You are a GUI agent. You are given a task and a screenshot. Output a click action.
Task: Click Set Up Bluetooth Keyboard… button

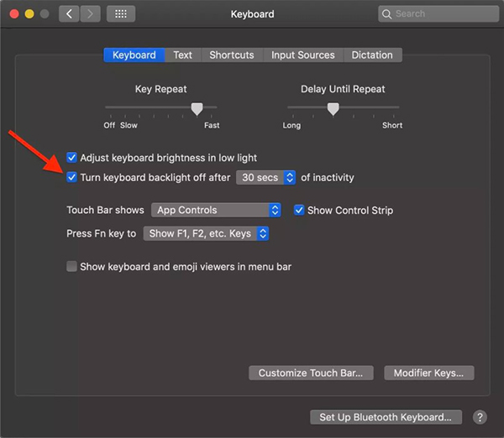[x=386, y=417]
